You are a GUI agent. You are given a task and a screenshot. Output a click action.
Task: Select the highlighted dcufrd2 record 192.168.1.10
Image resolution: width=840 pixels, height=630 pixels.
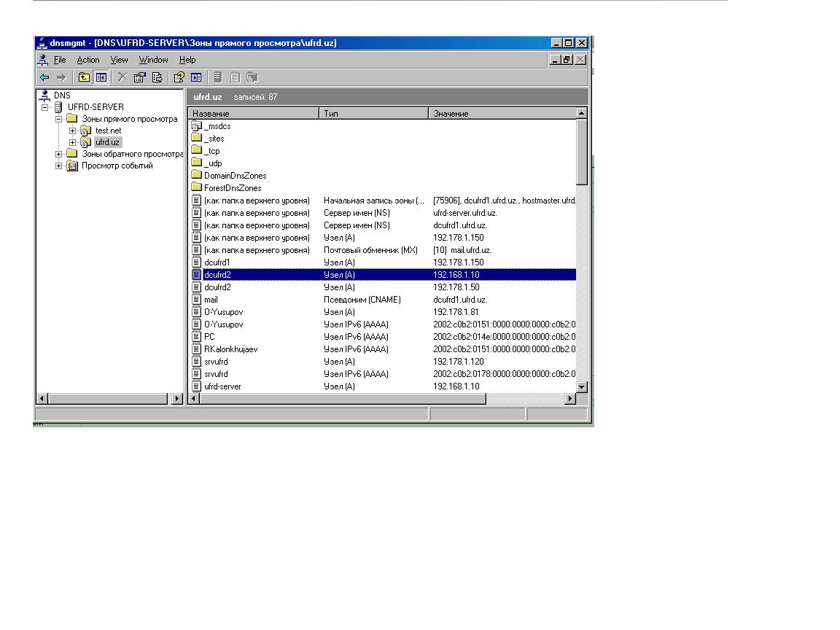[x=383, y=275]
